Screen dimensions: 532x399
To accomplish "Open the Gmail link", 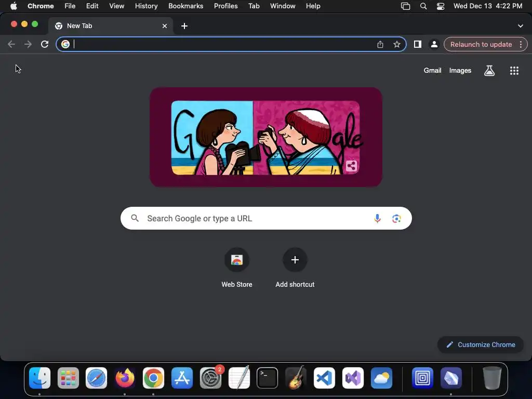I will coord(433,71).
